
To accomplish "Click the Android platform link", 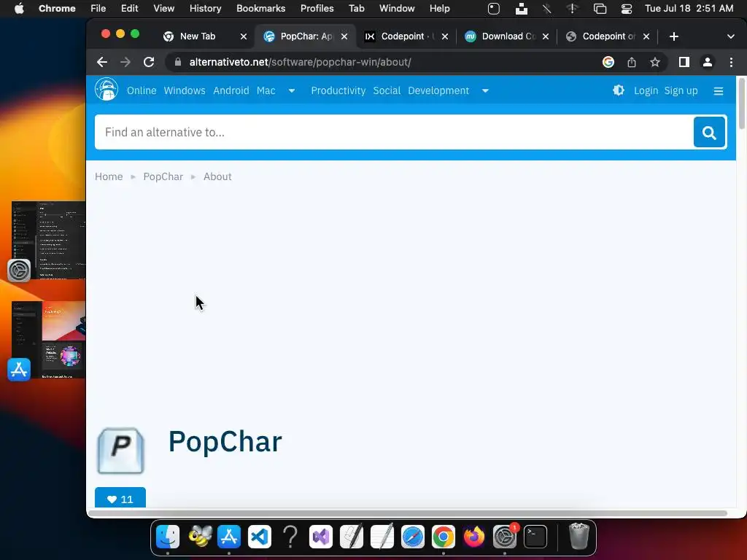I will click(x=231, y=90).
